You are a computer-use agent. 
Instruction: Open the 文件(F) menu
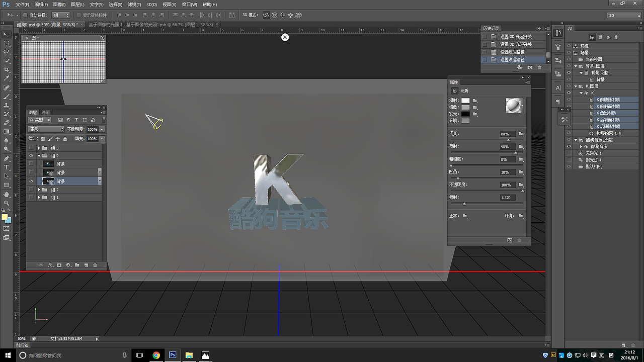click(x=23, y=5)
